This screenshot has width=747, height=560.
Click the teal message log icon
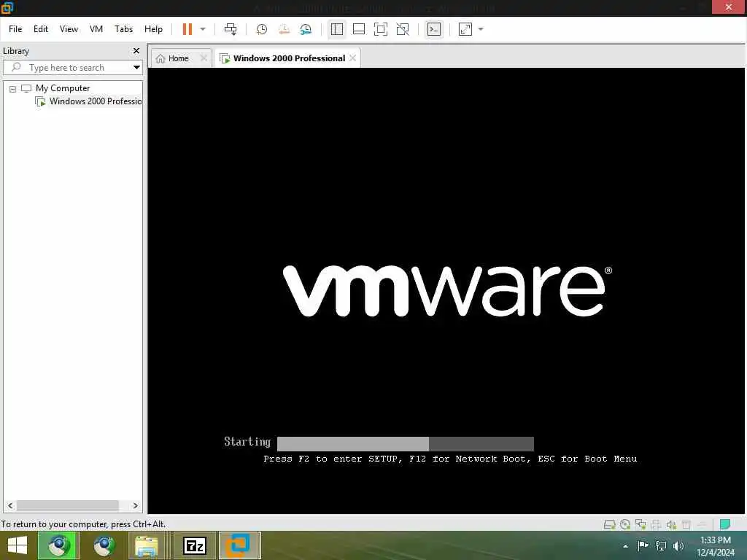tap(725, 525)
